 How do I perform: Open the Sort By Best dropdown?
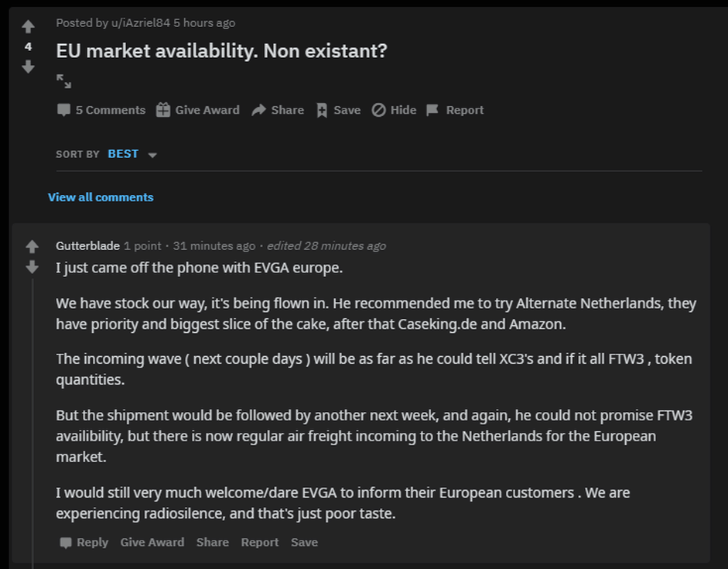(x=123, y=154)
